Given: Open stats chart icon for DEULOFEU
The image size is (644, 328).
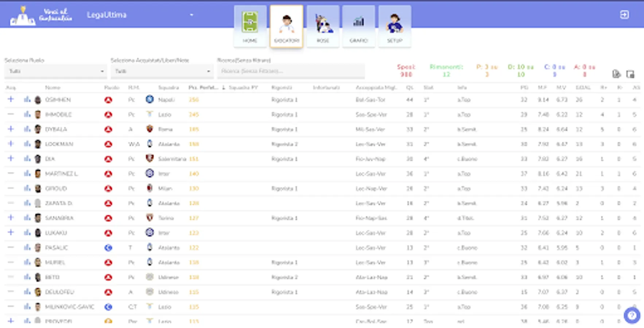Looking at the screenshot, I should coord(27,292).
